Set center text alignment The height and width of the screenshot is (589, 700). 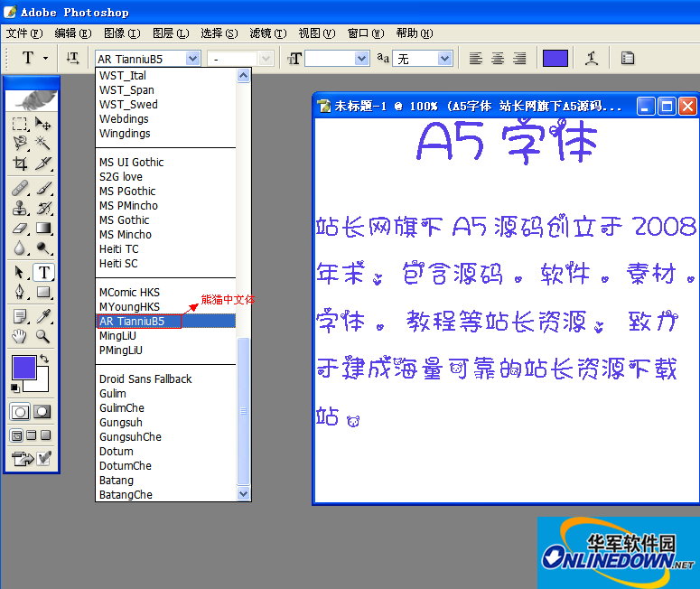pyautogui.click(x=498, y=58)
